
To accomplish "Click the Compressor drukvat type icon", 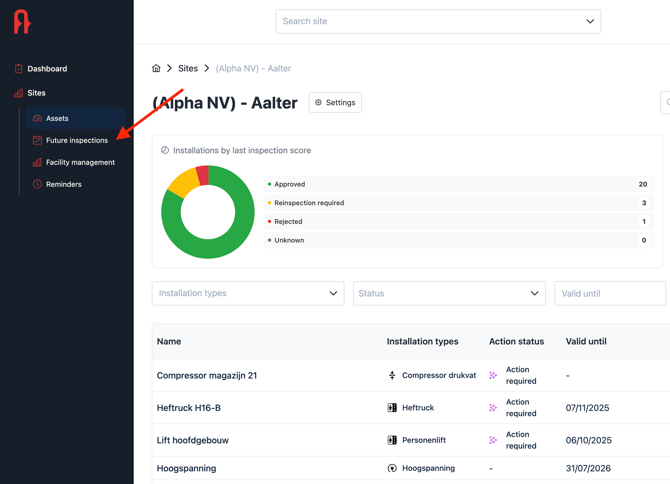I will [x=392, y=376].
